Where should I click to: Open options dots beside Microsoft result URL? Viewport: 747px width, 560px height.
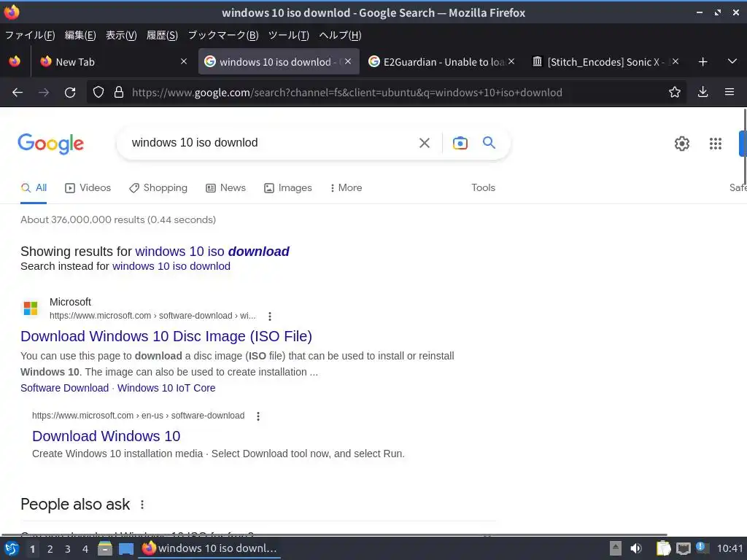tap(270, 316)
